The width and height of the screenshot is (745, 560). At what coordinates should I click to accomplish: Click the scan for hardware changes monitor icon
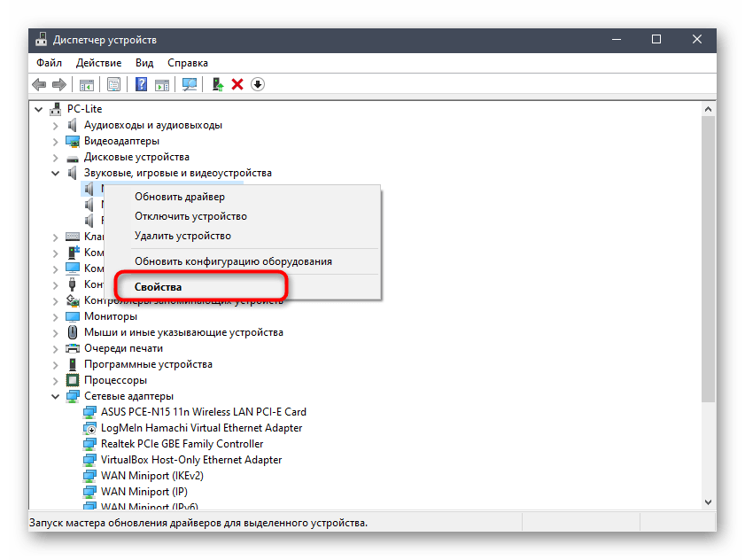(190, 84)
